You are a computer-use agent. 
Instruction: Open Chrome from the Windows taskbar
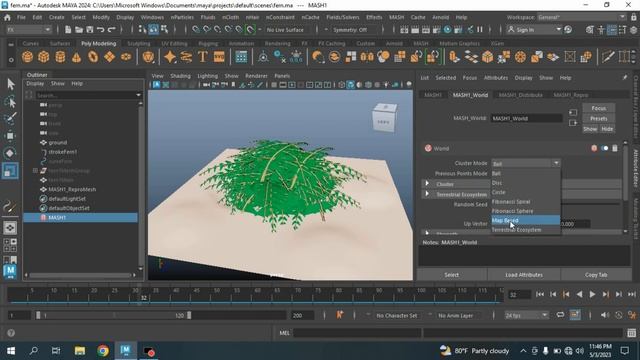pyautogui.click(x=103, y=351)
